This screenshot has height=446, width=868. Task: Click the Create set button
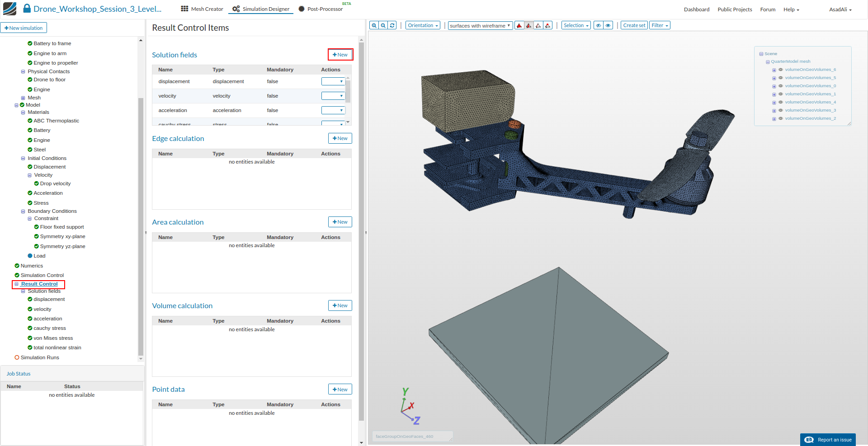click(x=634, y=26)
